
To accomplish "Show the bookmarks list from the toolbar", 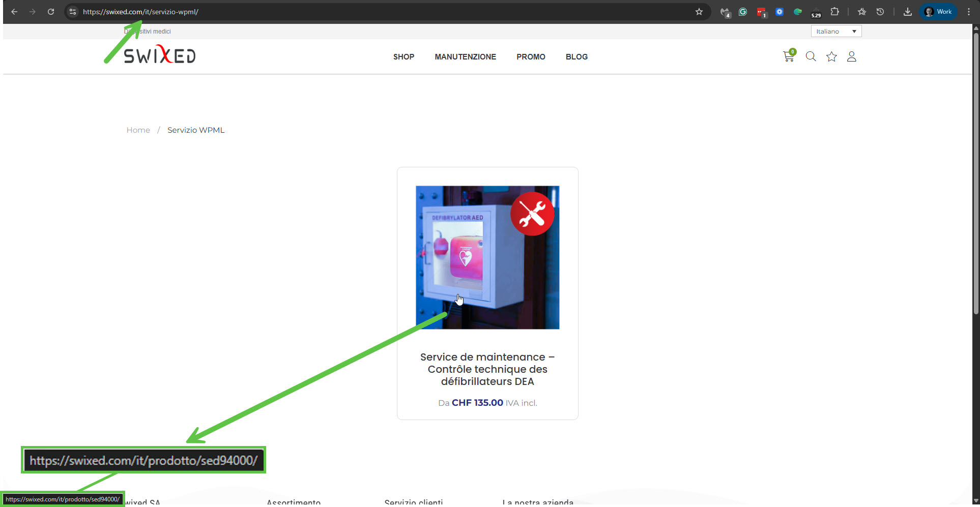I will [862, 12].
